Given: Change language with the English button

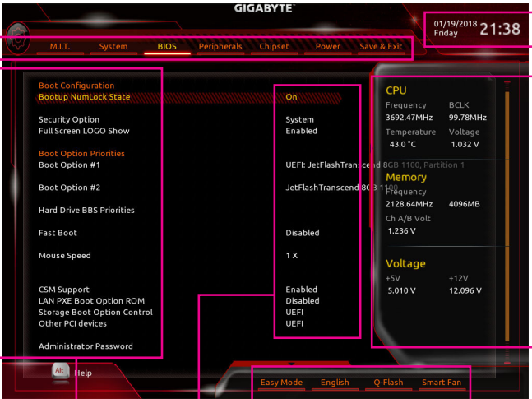Looking at the screenshot, I should point(335,383).
